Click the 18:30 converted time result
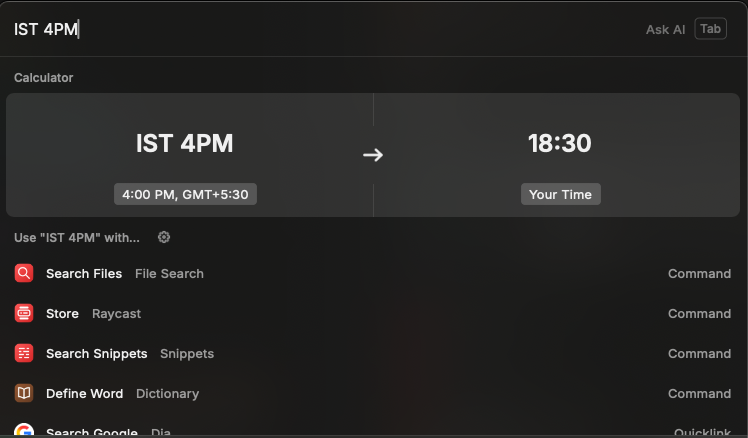The image size is (748, 438). click(x=559, y=143)
